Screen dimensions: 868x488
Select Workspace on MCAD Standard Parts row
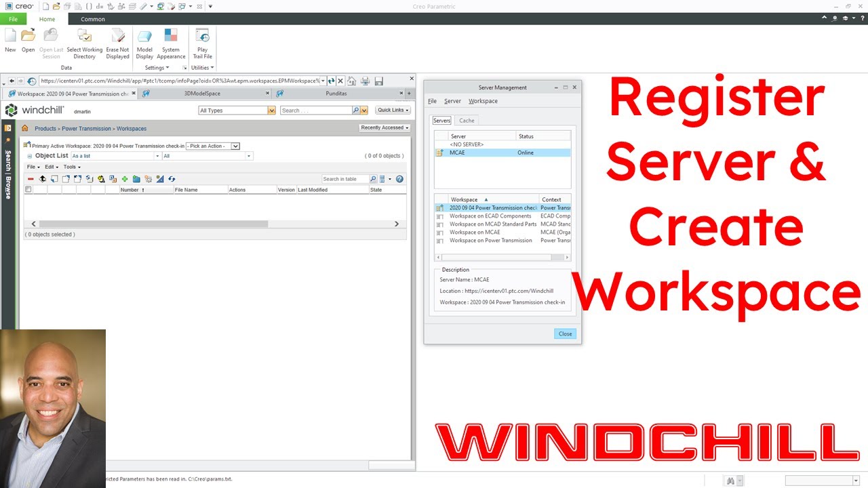[502, 224]
